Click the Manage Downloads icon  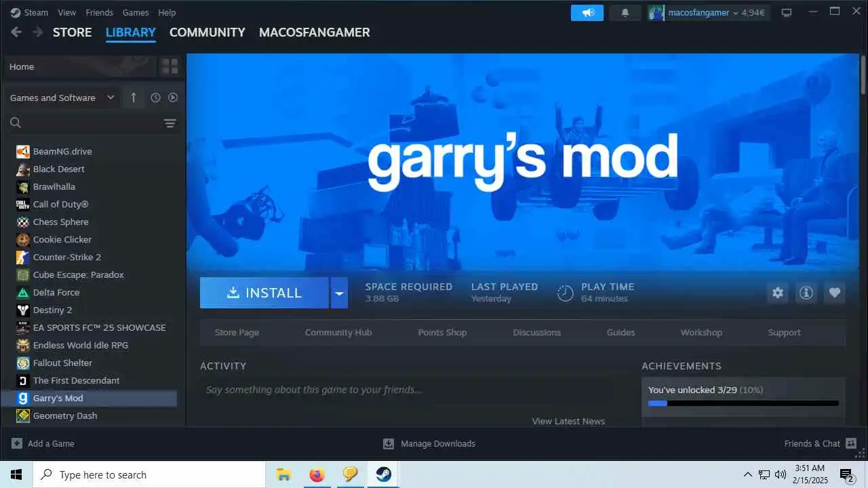[389, 443]
